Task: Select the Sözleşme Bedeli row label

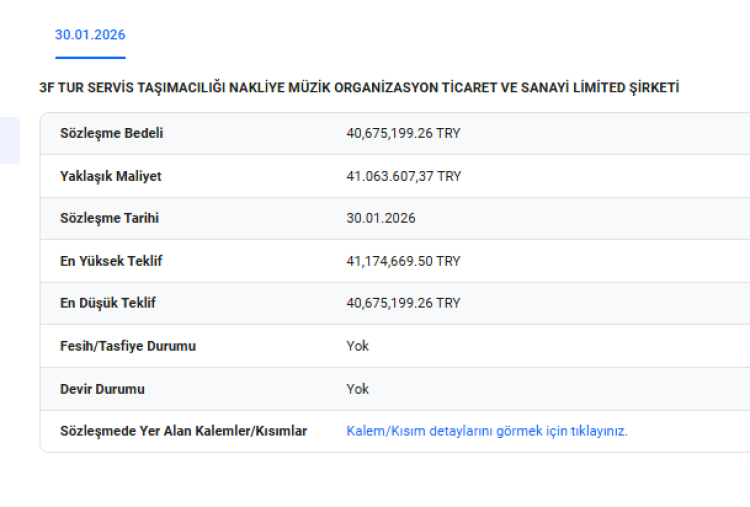Action: coord(111,133)
